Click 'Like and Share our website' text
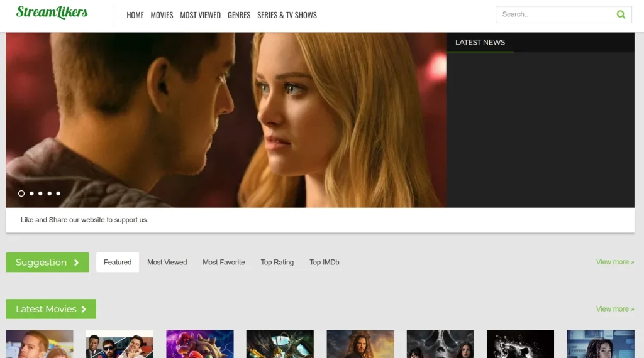The height and width of the screenshot is (358, 644). 85,220
